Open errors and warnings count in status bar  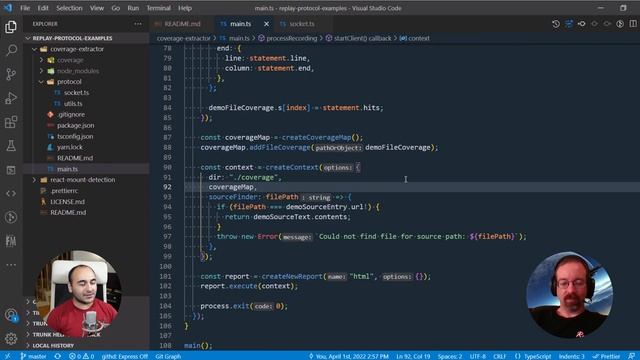pyautogui.click(x=81, y=356)
